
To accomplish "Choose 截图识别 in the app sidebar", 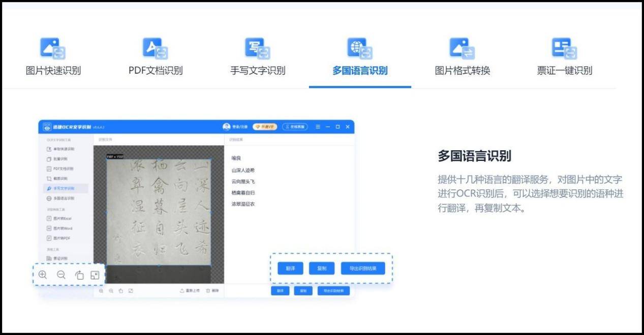I will pyautogui.click(x=57, y=179).
